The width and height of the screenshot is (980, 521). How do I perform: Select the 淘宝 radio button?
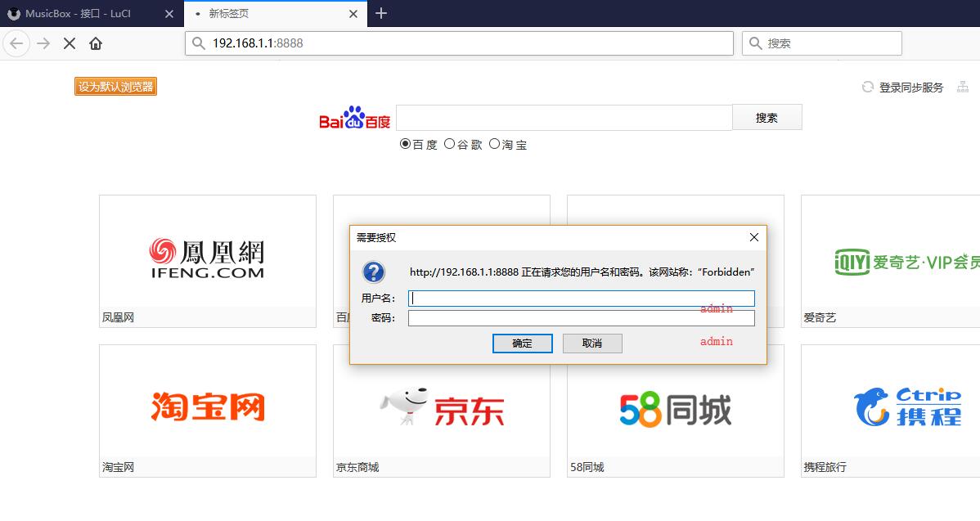pyautogui.click(x=494, y=144)
